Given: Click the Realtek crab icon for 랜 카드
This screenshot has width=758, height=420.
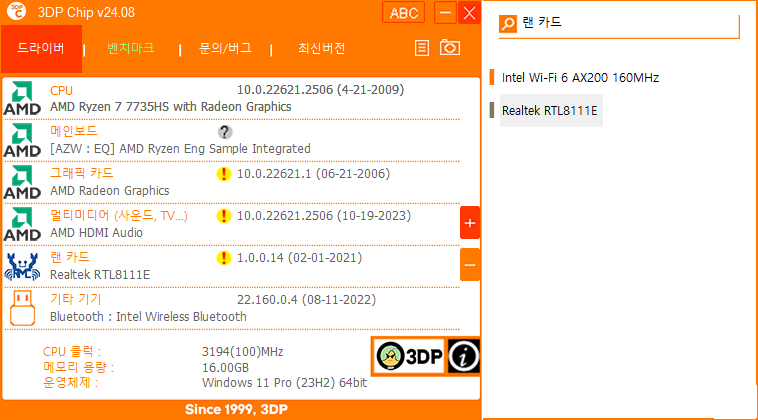Looking at the screenshot, I should (22, 266).
